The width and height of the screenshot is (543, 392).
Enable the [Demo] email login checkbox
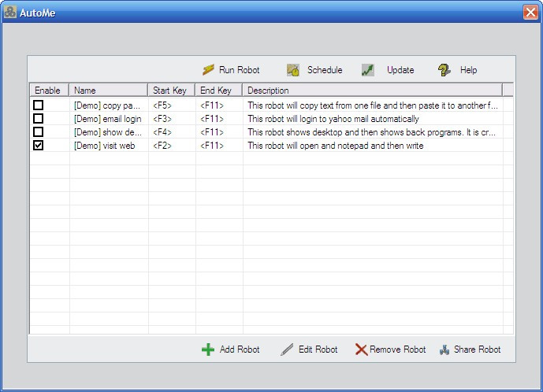pos(38,119)
